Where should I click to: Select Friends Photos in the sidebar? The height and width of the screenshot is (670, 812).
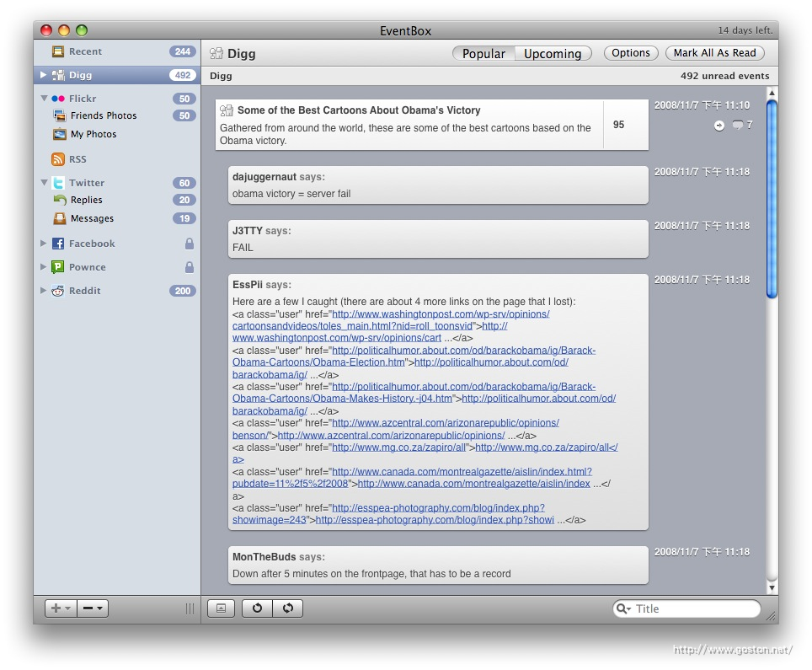104,115
